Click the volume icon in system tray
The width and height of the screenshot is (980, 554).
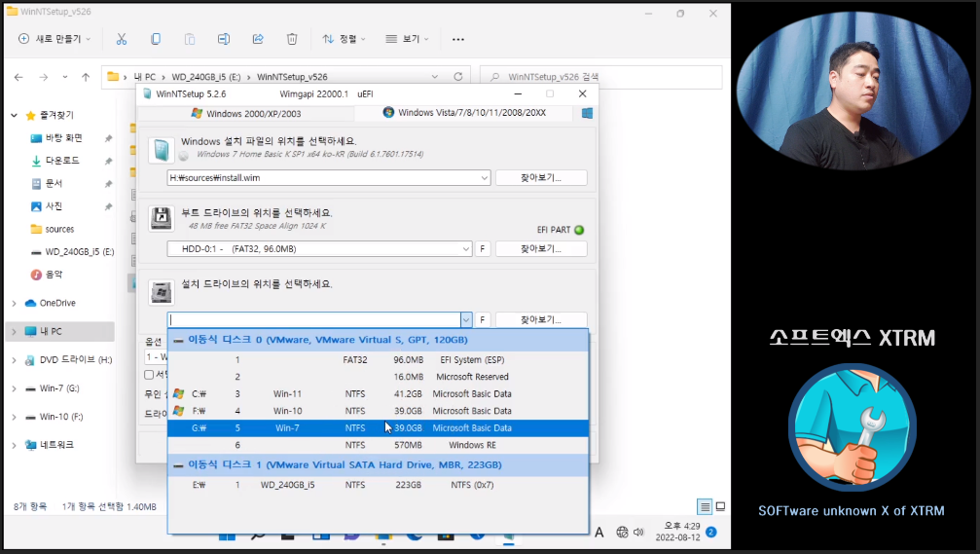click(x=638, y=533)
